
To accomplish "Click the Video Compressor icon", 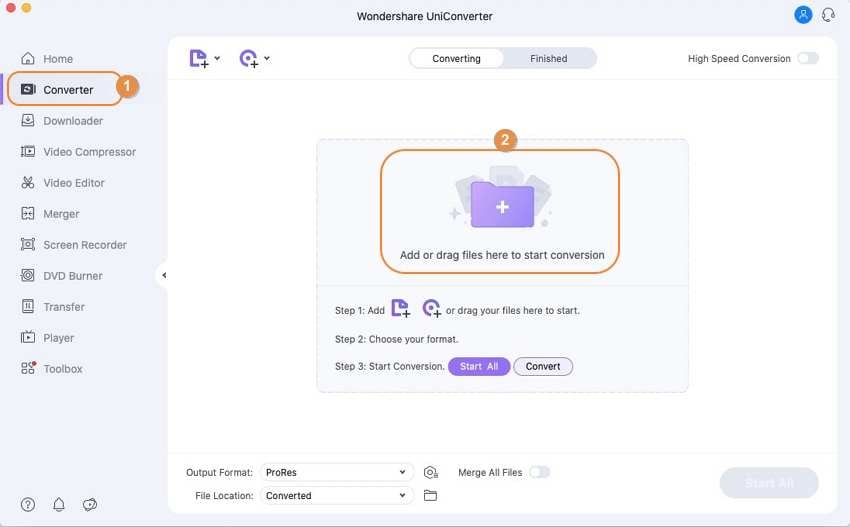I will [28, 151].
